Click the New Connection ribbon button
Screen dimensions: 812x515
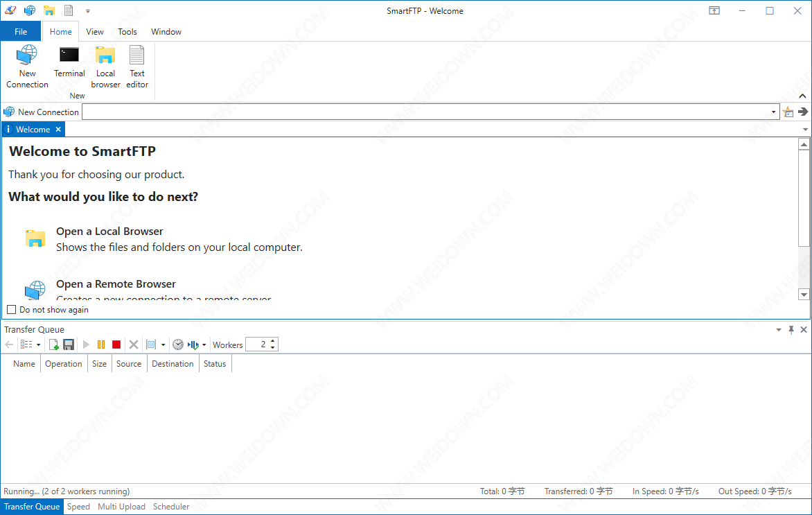click(27, 67)
